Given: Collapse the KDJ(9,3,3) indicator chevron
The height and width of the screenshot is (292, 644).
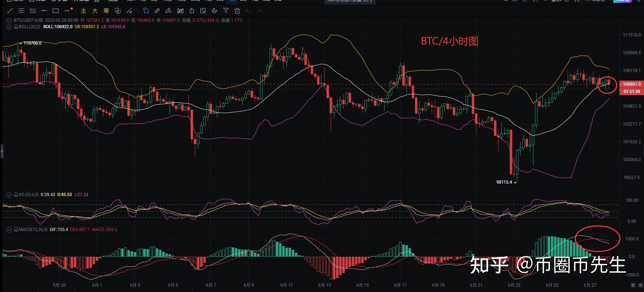Looking at the screenshot, I should pos(9,195).
